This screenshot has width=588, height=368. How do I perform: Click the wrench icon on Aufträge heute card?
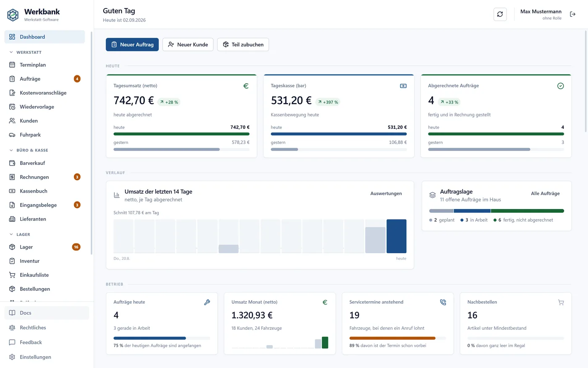207,302
